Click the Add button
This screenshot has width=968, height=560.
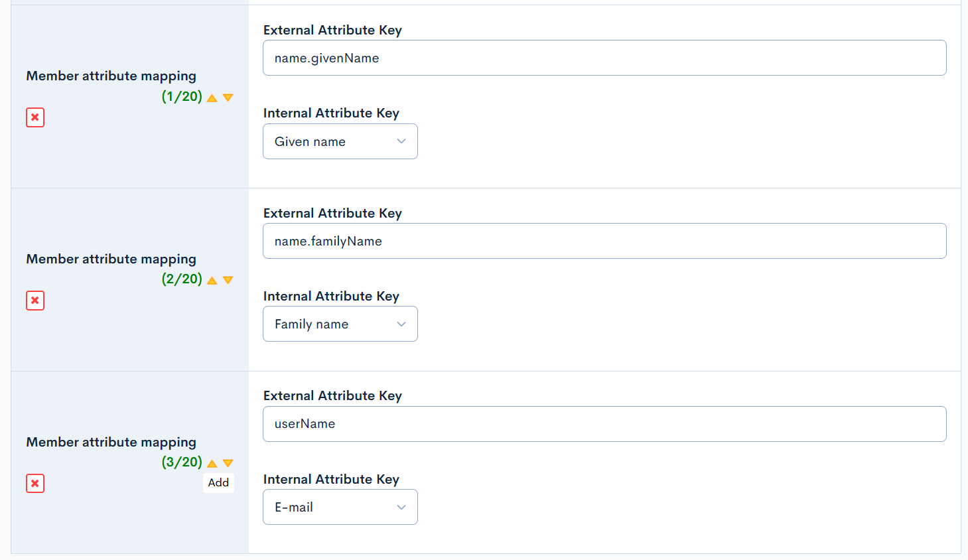tap(218, 482)
